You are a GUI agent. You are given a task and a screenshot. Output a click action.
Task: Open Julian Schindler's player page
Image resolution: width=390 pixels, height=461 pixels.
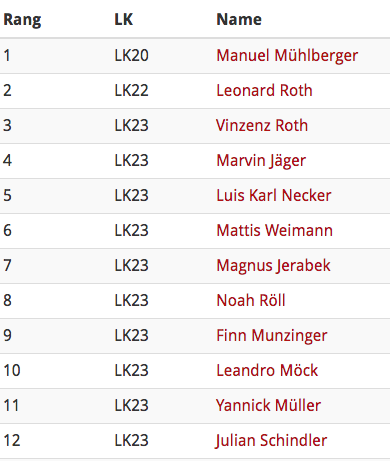coord(271,441)
